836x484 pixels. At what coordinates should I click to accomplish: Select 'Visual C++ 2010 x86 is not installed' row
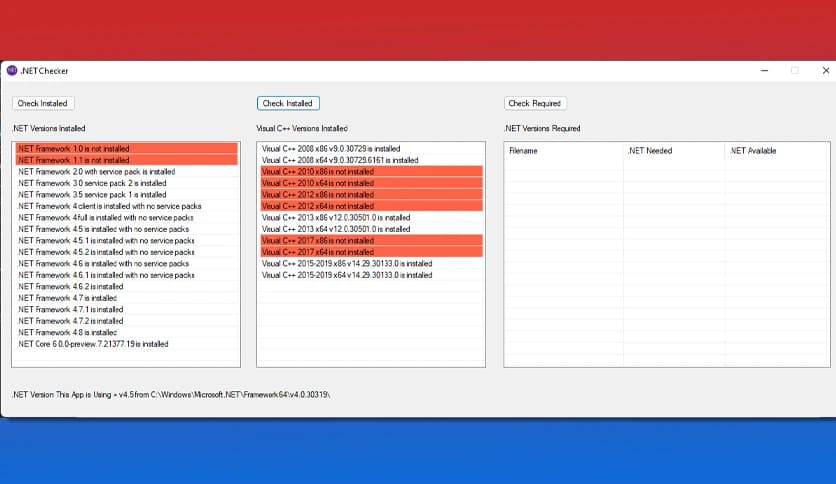click(x=372, y=172)
